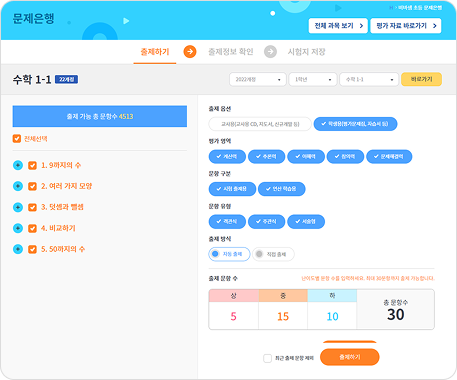Image resolution: width=457 pixels, height=380 pixels.
Task: Toggle the 문제해결력 evaluation chip
Action: point(389,156)
